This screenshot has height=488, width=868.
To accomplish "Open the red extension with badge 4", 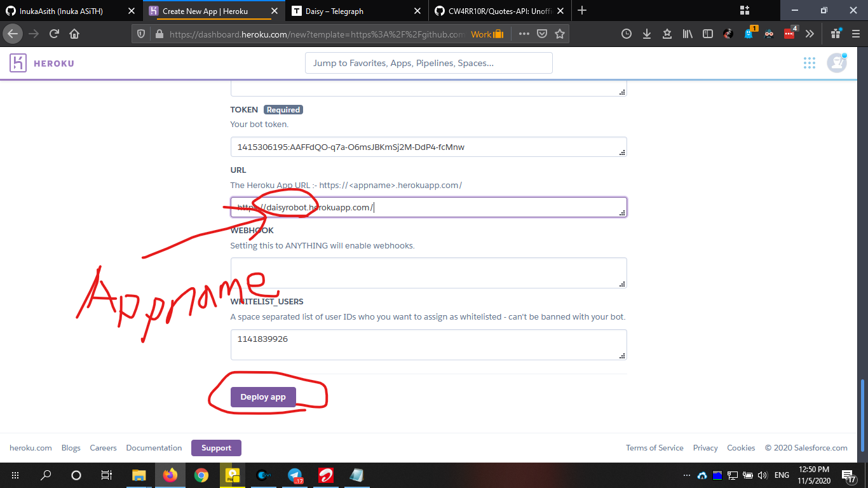I will click(790, 33).
